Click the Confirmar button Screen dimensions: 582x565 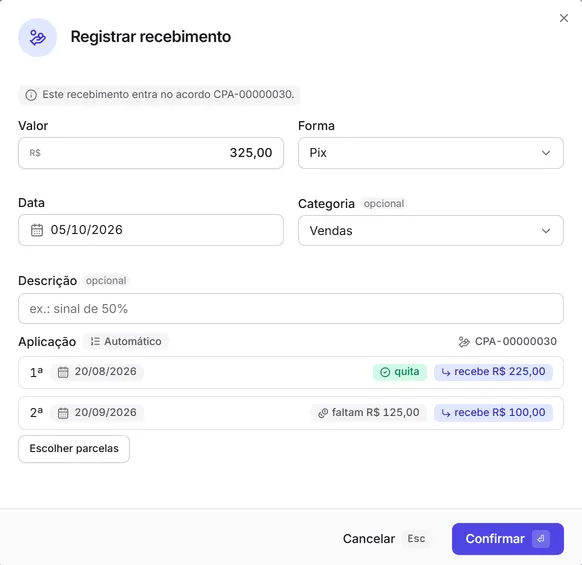[x=508, y=539]
